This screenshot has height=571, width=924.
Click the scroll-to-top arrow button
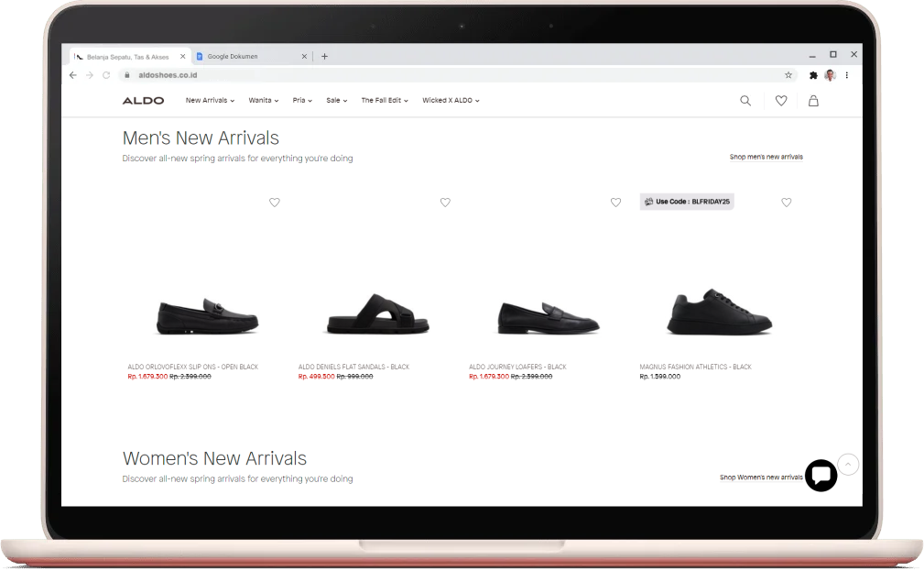coord(849,465)
